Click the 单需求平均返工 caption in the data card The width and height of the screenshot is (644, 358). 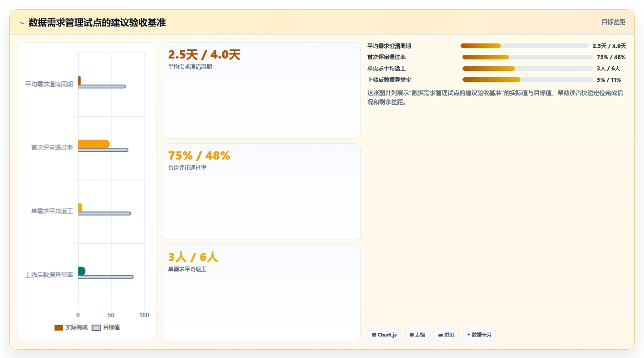[x=187, y=269]
